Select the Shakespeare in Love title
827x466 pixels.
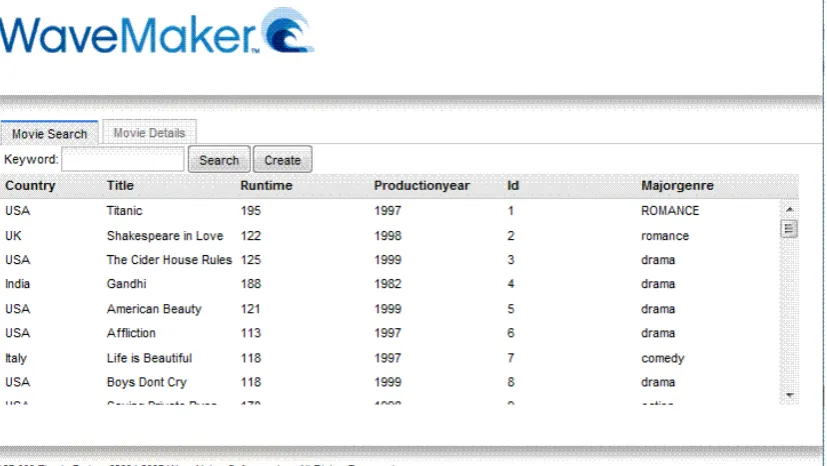(165, 236)
